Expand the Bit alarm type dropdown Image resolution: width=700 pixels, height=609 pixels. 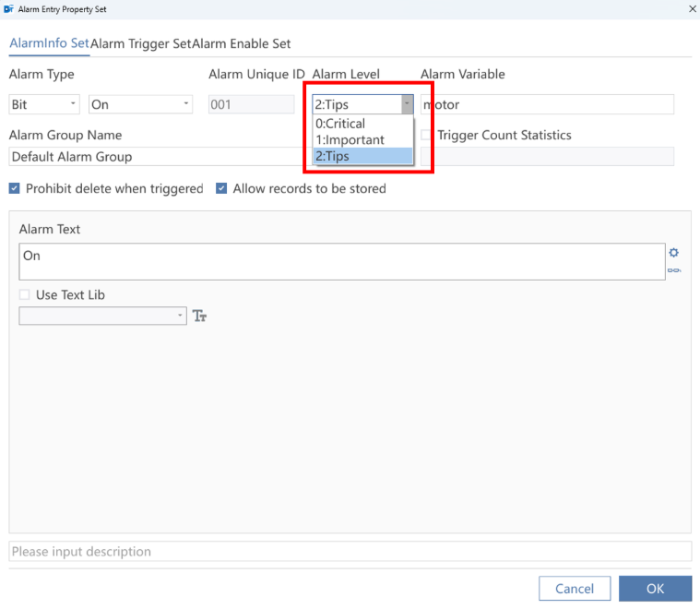point(44,104)
